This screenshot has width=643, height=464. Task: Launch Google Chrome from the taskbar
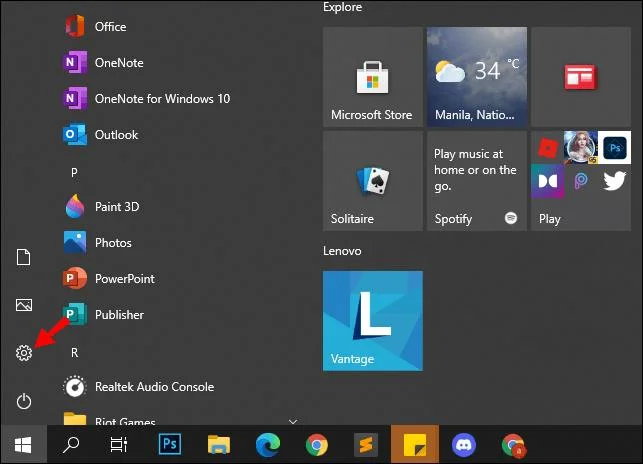point(317,445)
